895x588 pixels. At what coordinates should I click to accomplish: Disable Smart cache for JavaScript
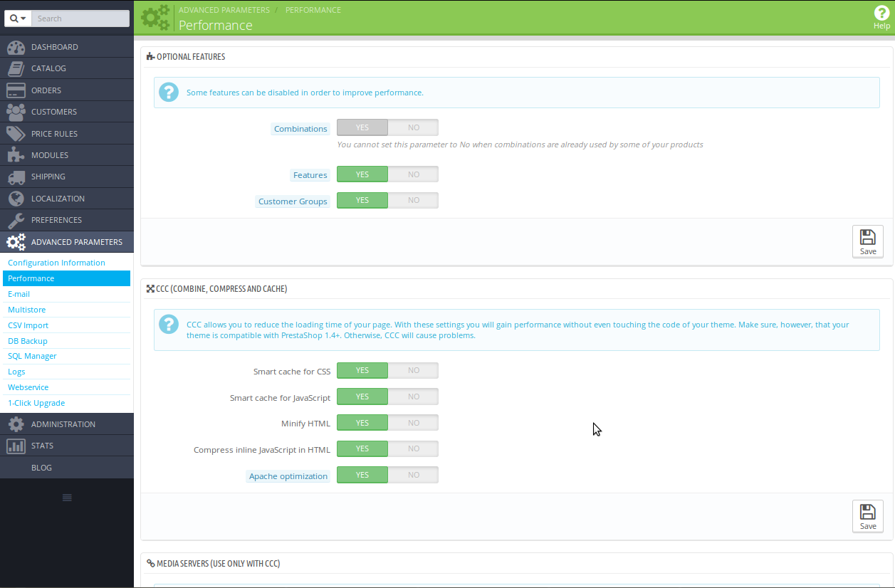click(414, 397)
